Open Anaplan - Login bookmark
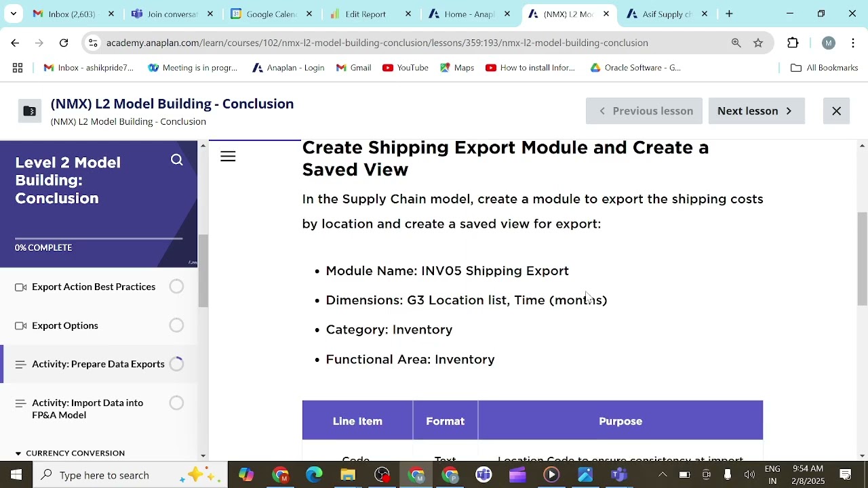 tap(288, 68)
